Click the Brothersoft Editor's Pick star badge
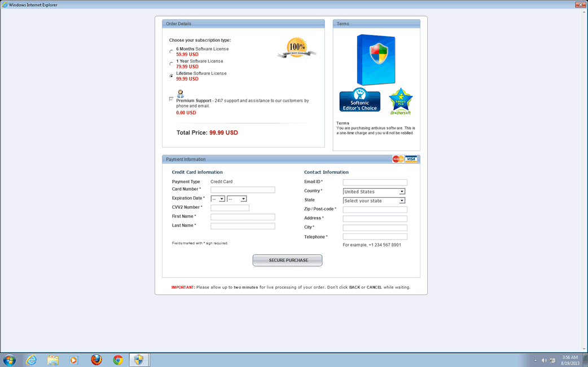 pos(401,101)
